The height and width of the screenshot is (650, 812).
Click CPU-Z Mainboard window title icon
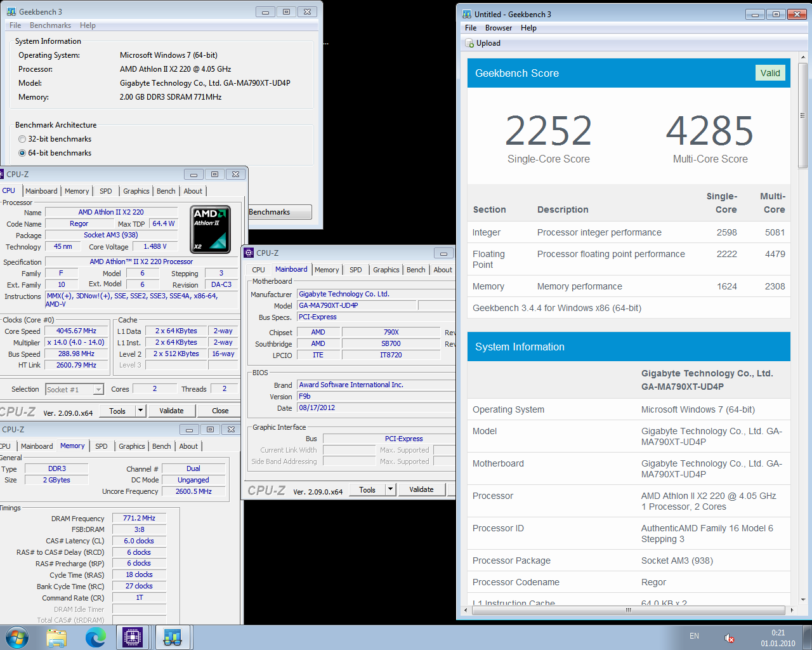(249, 253)
